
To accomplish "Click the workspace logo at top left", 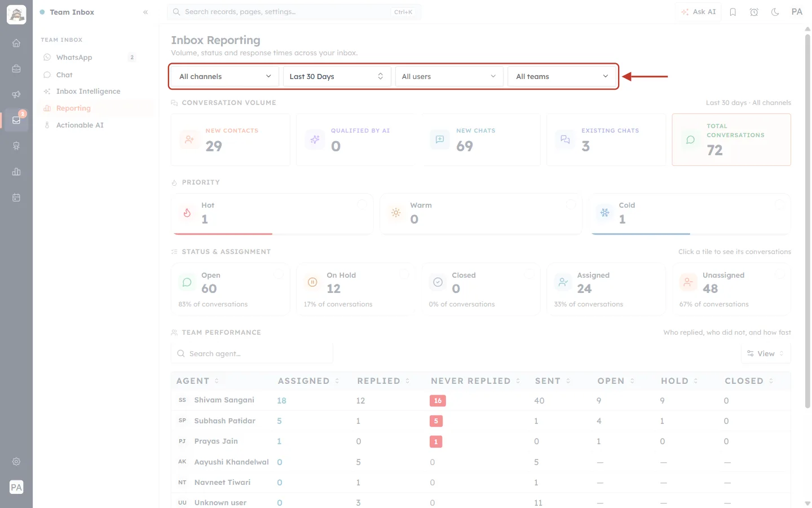I will 16,15.
